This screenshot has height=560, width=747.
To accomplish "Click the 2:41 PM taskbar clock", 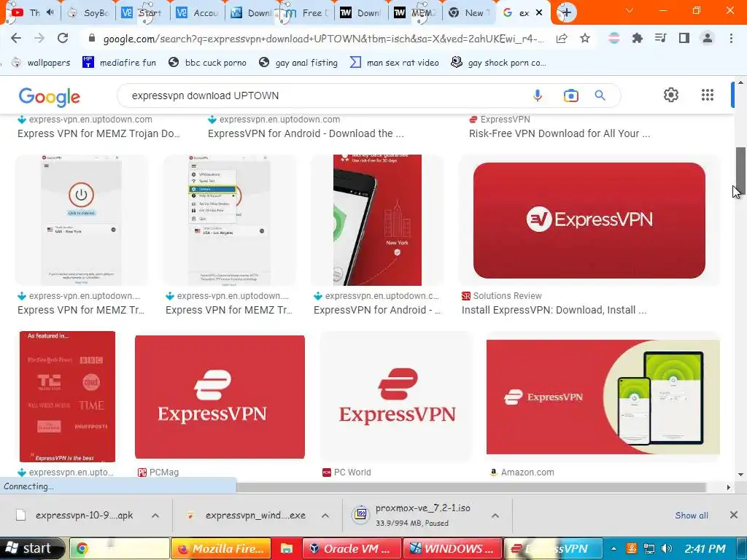I will coord(705,548).
